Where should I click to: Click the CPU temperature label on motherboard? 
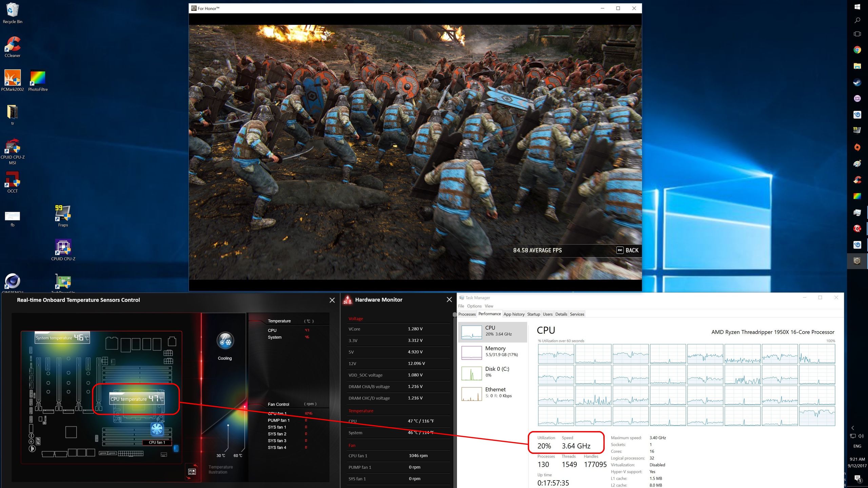(137, 399)
